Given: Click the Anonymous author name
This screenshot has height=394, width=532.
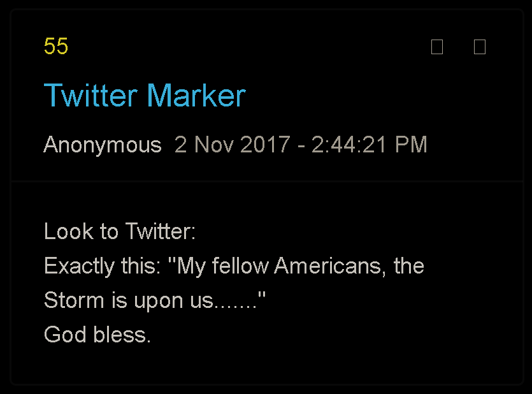Looking at the screenshot, I should click(102, 145).
